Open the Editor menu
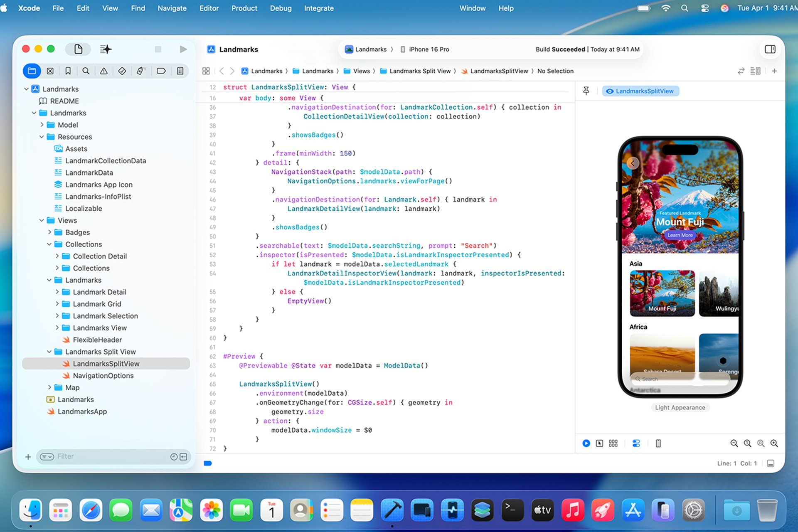Screen dimensions: 798x532 (209, 8)
